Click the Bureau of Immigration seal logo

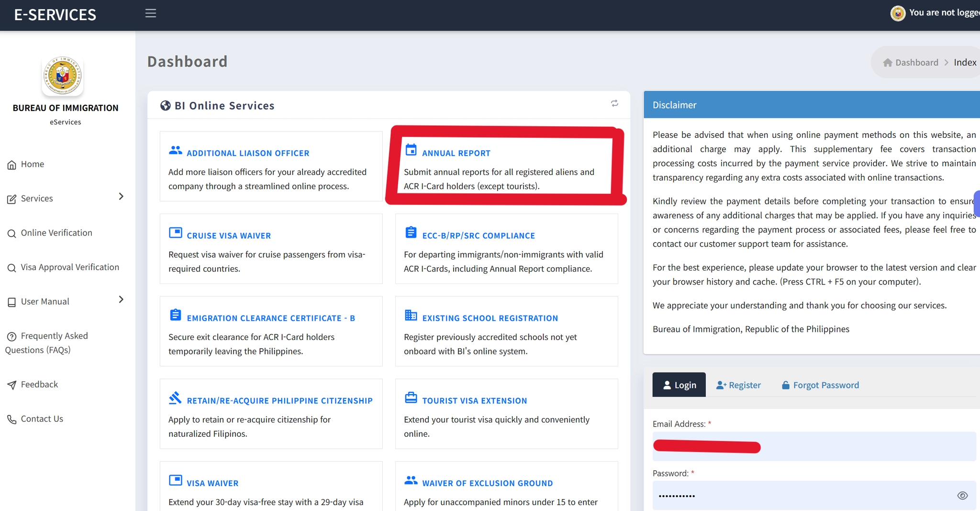[63, 76]
